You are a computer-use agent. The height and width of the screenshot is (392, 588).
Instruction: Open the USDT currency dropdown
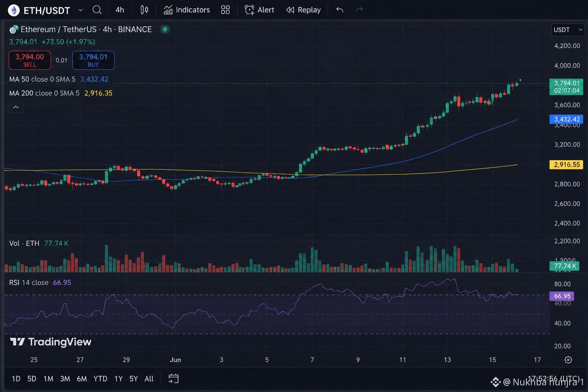(568, 30)
